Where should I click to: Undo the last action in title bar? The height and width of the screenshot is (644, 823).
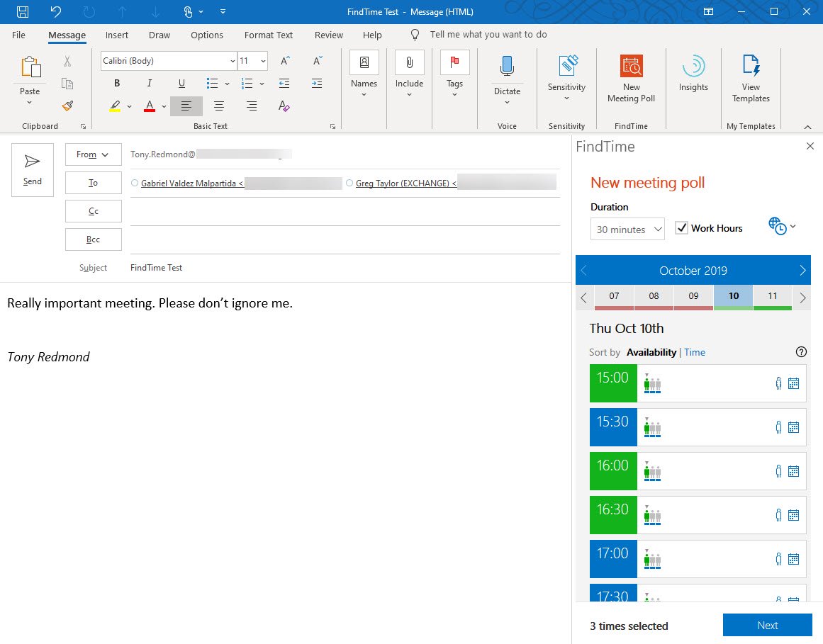pyautogui.click(x=55, y=11)
